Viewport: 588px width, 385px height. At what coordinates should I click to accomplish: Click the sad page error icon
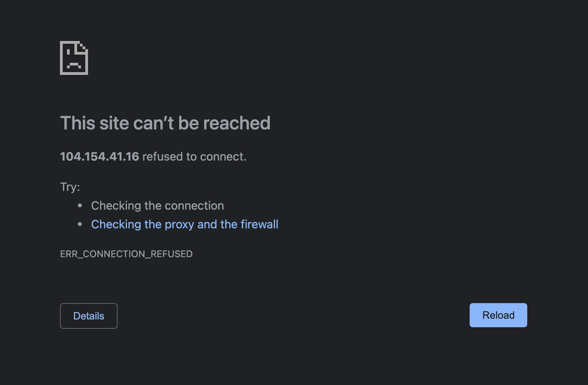pyautogui.click(x=74, y=58)
